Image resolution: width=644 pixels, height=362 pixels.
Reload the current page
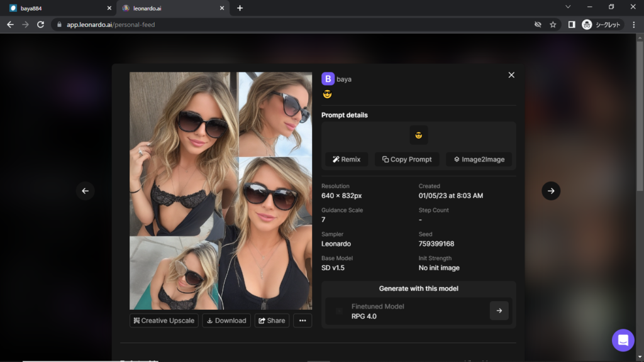coord(41,25)
